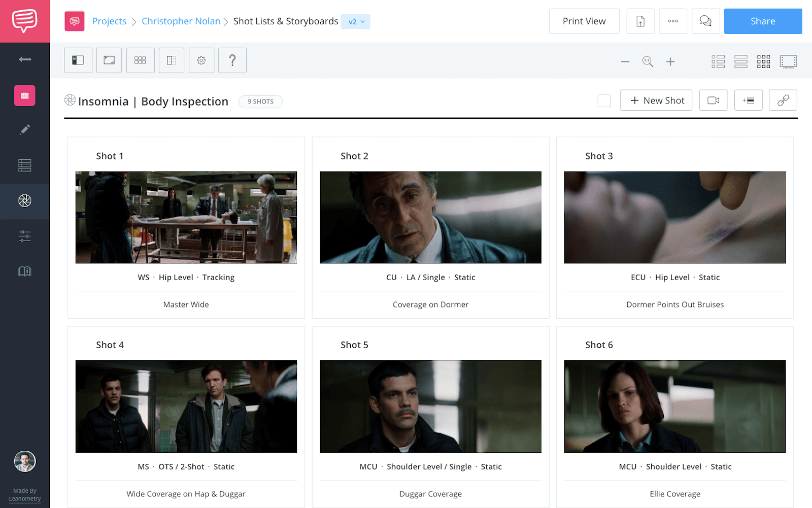Open Christopher Nolan breadcrumb link
812x508 pixels.
[x=181, y=21]
